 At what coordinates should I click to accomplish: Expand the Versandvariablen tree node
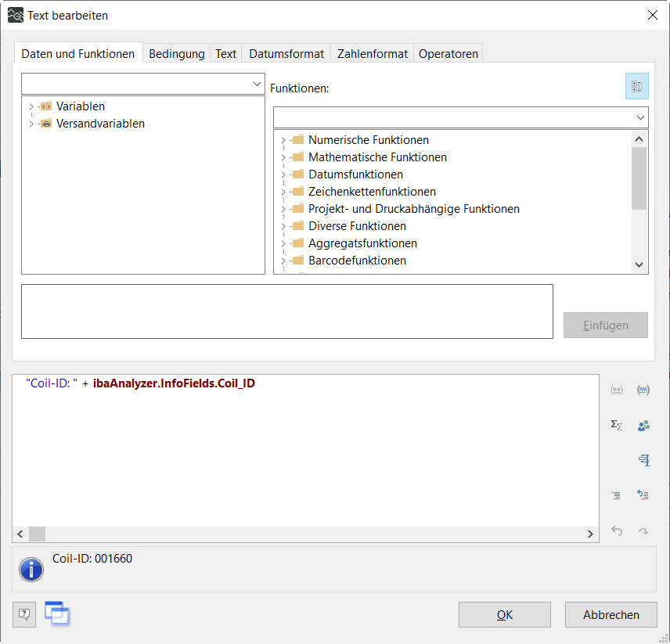coord(31,124)
